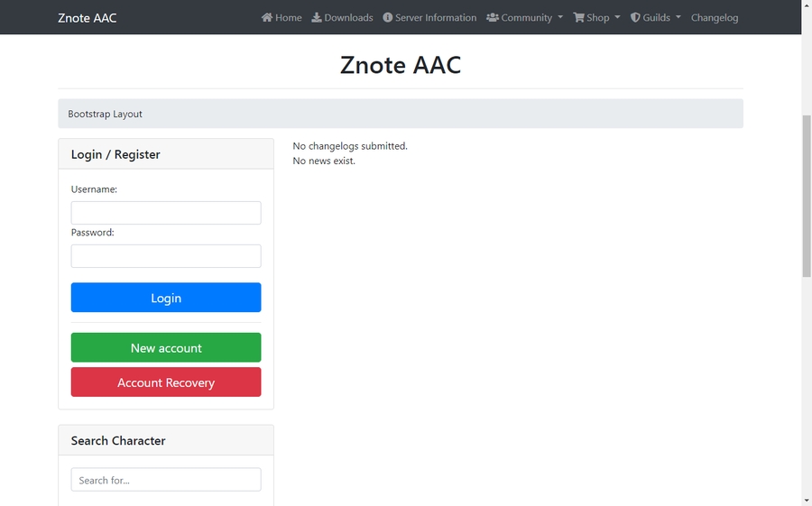Click the scrollbar down arrow
Image resolution: width=812 pixels, height=506 pixels.
click(x=806, y=499)
